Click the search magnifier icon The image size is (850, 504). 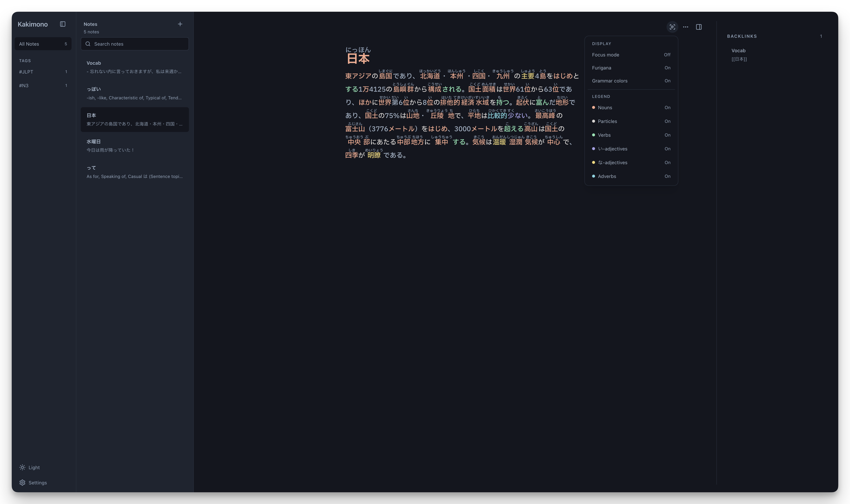click(88, 44)
